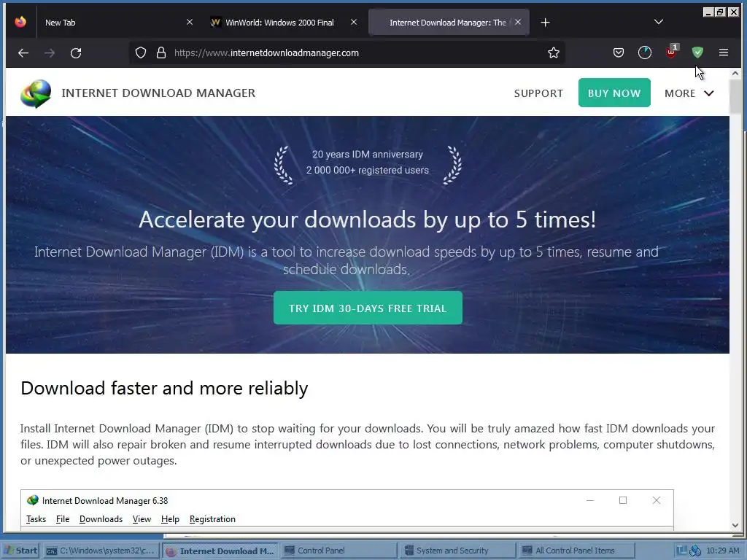747x560 pixels.
Task: Select the Internet Download M... taskbar item
Action: click(220, 551)
